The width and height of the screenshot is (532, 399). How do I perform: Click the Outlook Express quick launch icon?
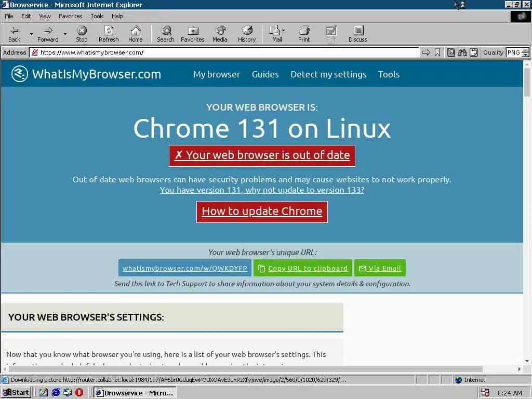68,393
